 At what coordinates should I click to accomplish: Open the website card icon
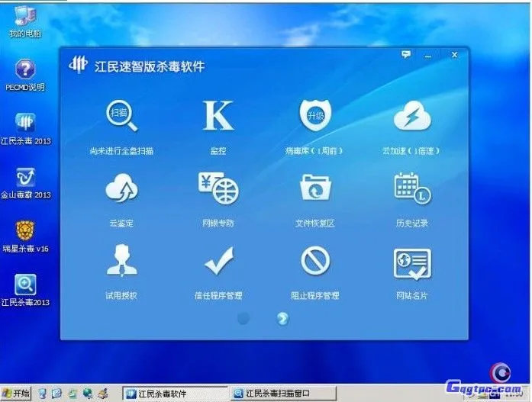click(x=412, y=264)
